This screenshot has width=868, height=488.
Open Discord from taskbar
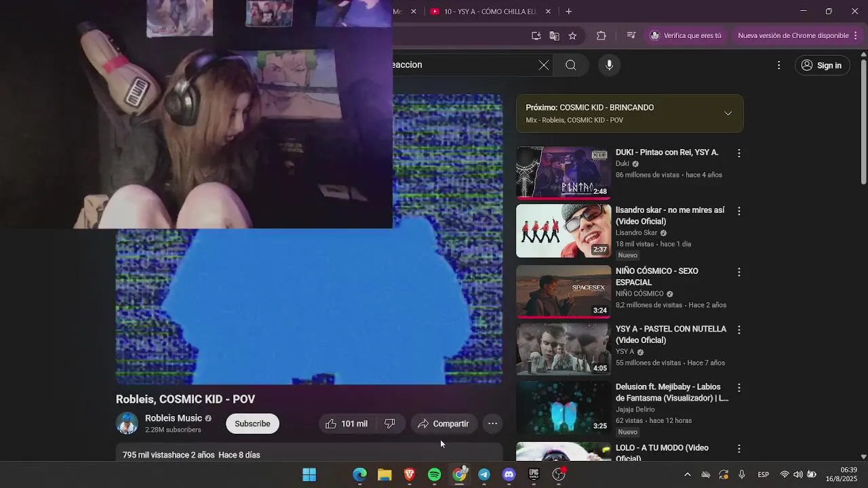(x=509, y=474)
